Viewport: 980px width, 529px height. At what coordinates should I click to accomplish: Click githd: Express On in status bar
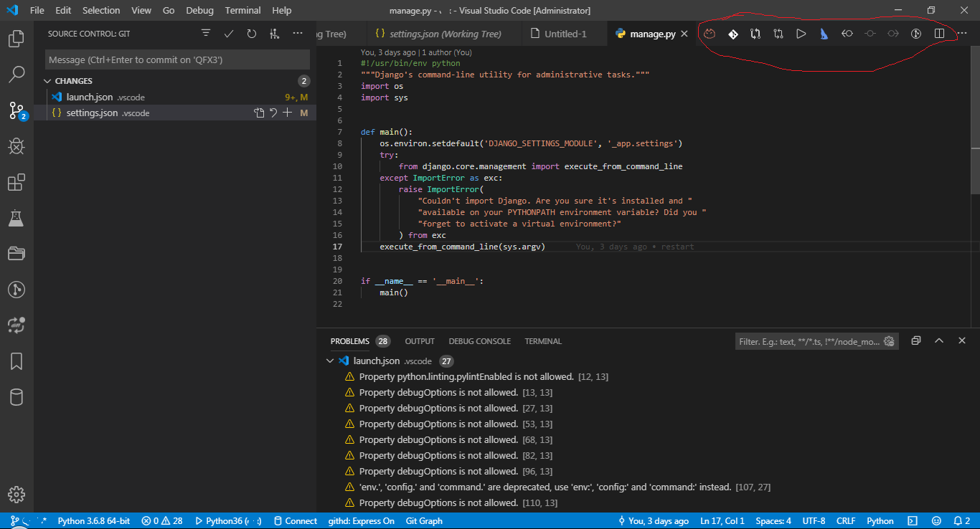coord(361,521)
